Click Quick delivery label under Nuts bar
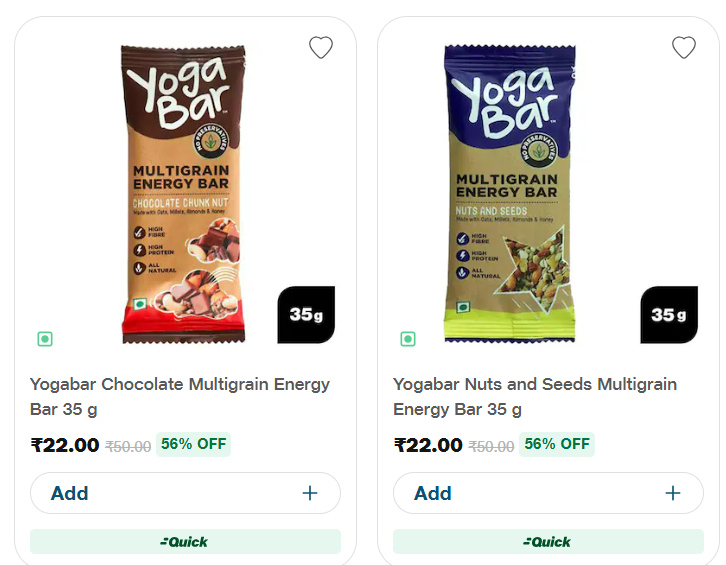 tap(548, 542)
